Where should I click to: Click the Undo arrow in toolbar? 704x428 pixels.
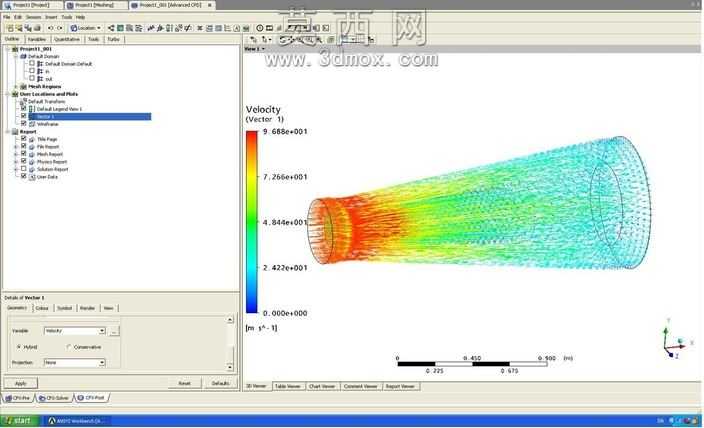pos(50,28)
